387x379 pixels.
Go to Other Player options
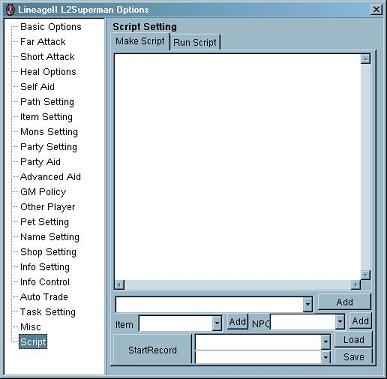pyautogui.click(x=48, y=207)
